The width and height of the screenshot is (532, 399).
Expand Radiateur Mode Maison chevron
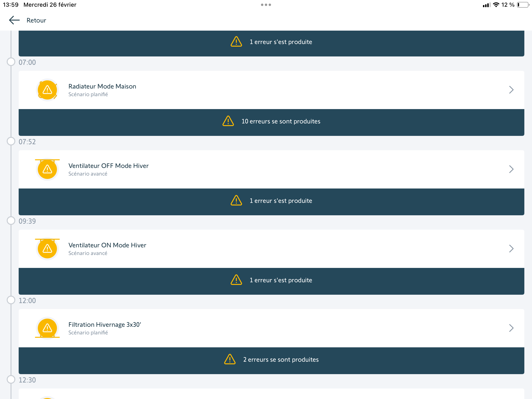[x=511, y=90]
